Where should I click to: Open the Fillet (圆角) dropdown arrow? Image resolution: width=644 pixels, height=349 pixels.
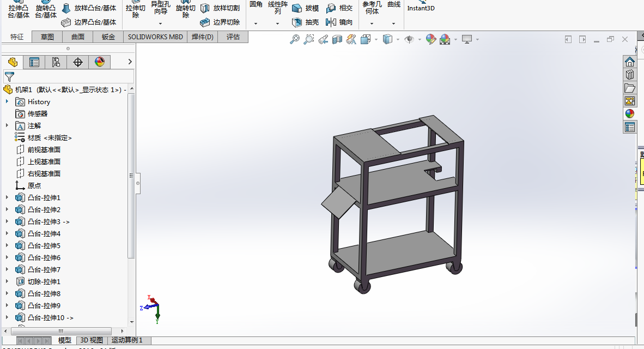[x=256, y=24]
